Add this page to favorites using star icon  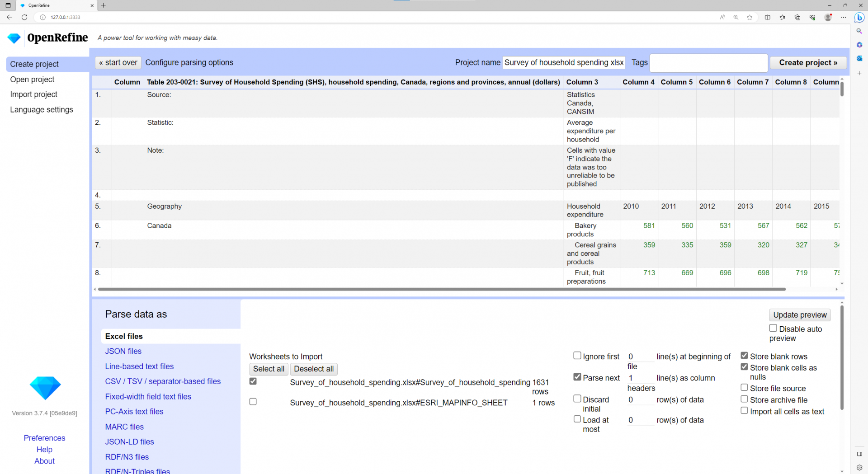[750, 17]
